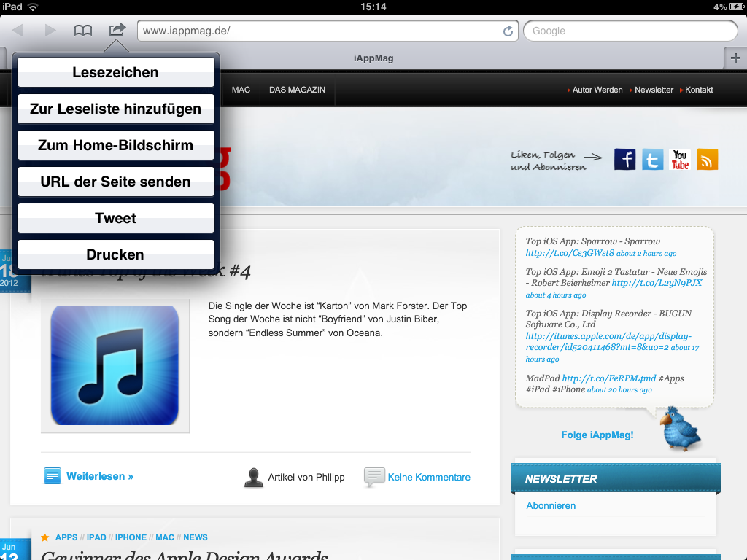Tap the Safari back arrow
747x560 pixels.
click(x=18, y=31)
